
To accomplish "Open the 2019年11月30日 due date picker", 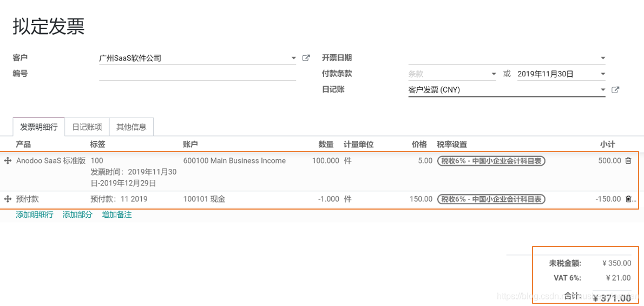I will (x=602, y=74).
